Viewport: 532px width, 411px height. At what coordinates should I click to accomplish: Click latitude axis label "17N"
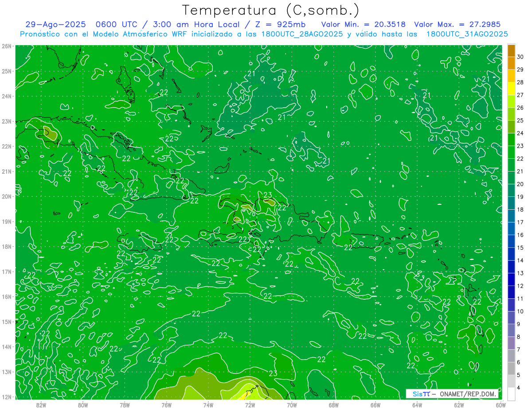pyautogui.click(x=7, y=271)
